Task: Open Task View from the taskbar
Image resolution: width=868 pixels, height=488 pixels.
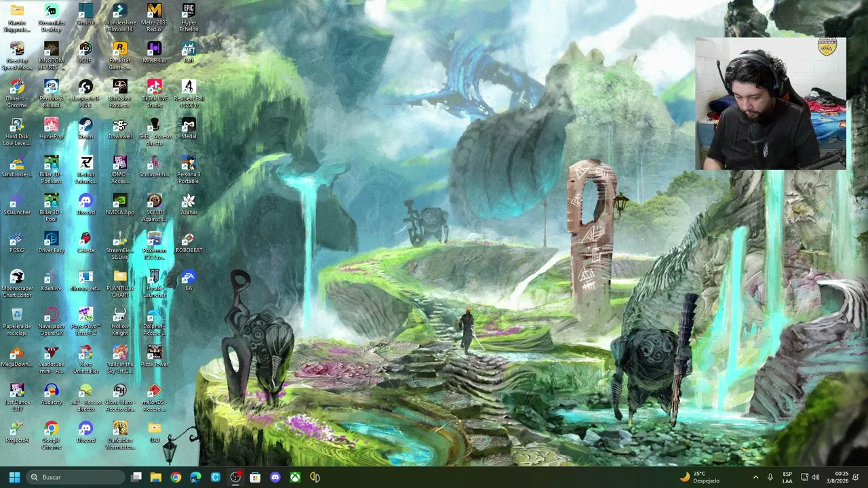Action: 136,477
